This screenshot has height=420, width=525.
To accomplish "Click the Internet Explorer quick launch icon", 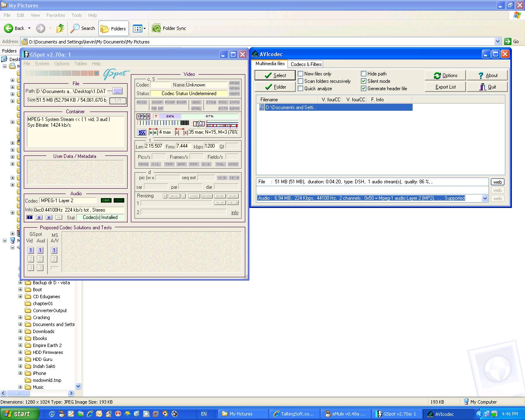I will click(x=89, y=414).
